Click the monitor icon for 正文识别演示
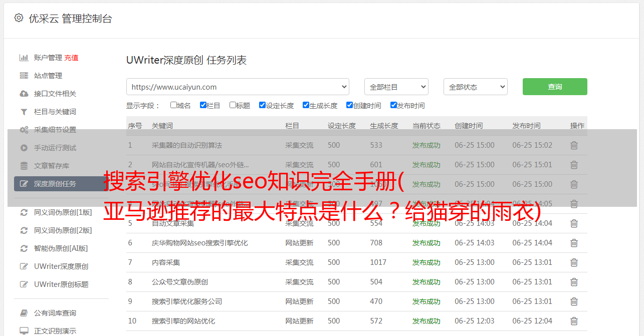The width and height of the screenshot is (644, 336). tap(24, 331)
